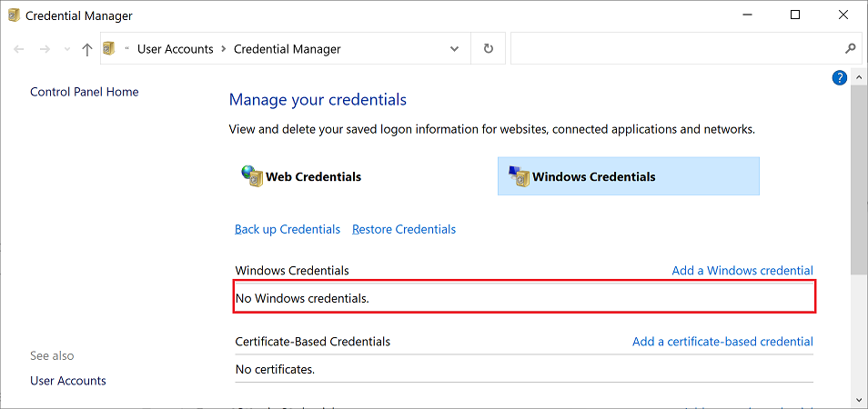Click the Credential Manager title bar icon
The image size is (868, 409).
coord(14,15)
